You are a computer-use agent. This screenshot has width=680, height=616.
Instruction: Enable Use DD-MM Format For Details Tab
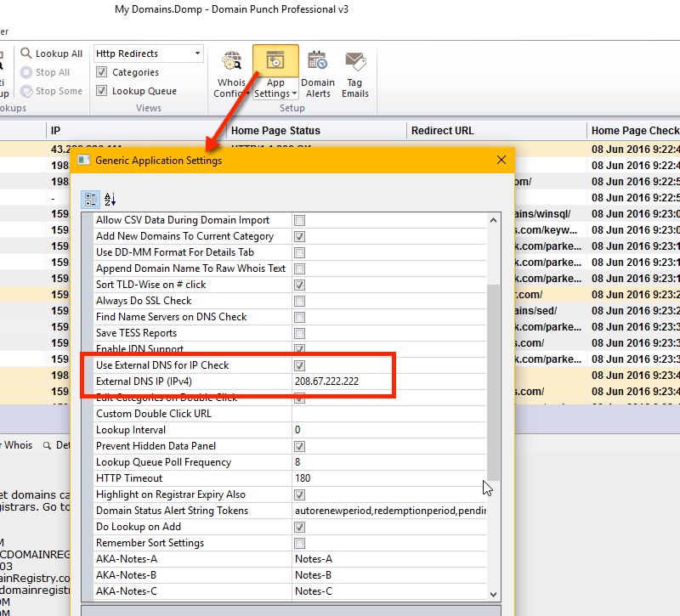tap(299, 252)
